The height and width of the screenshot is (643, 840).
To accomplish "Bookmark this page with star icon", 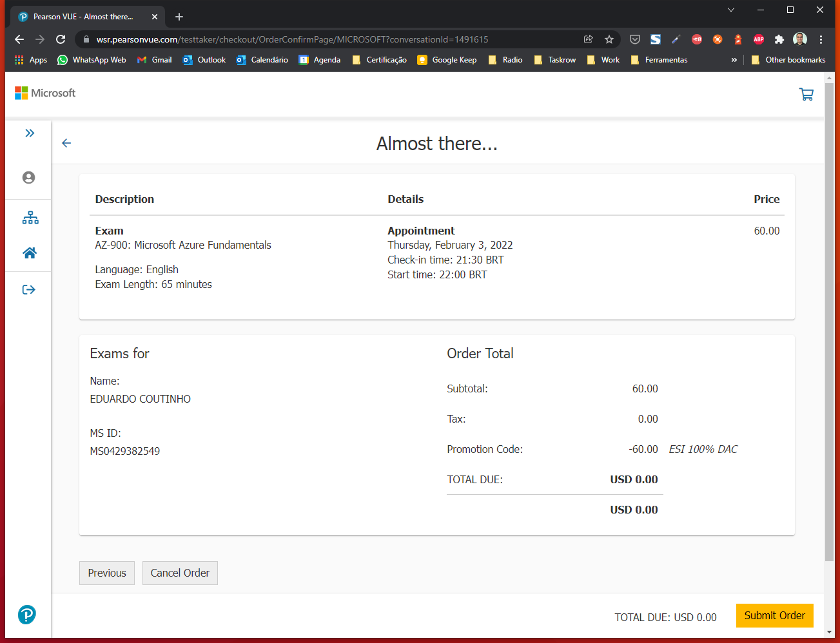I will click(x=609, y=39).
